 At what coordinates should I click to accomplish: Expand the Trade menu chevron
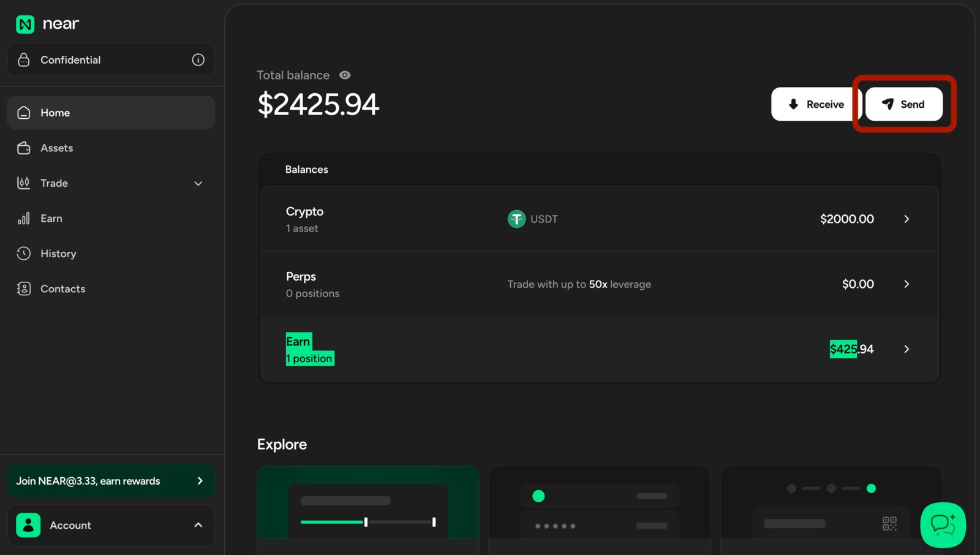(198, 183)
